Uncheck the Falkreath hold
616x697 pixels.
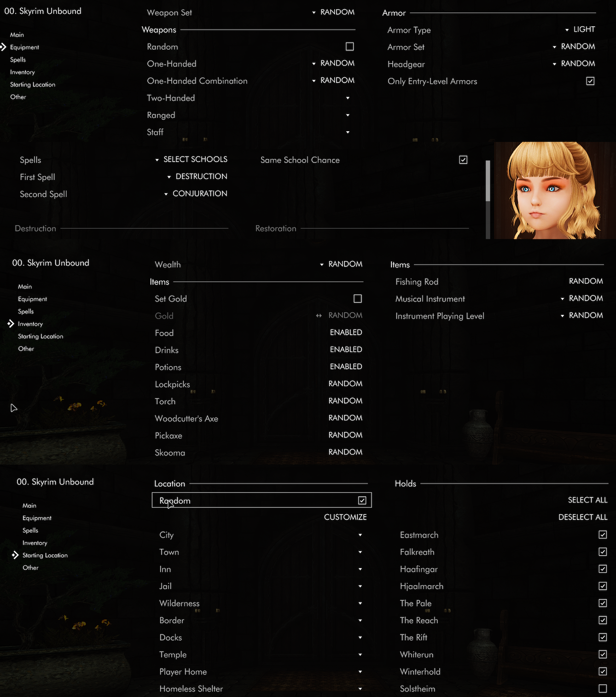tap(603, 552)
